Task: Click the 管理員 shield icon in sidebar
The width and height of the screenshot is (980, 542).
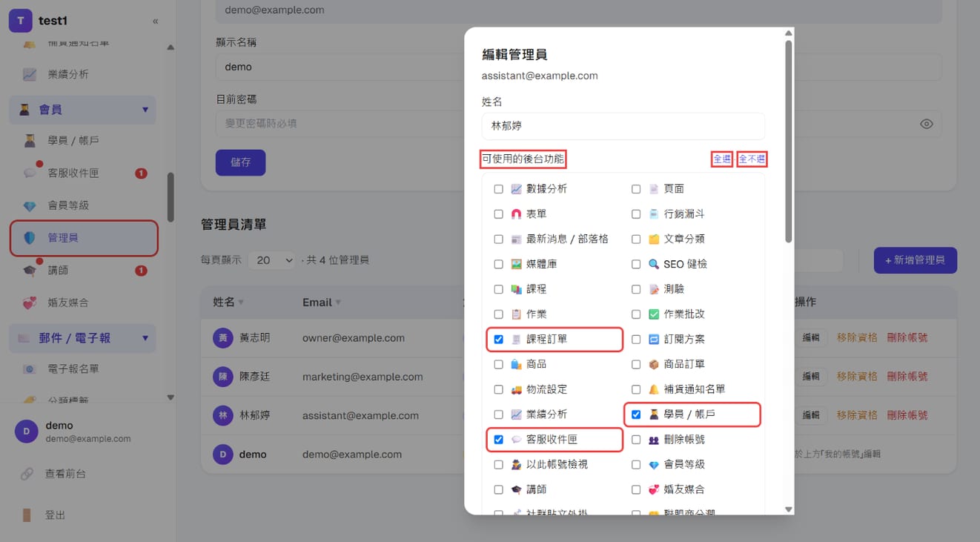Action: pyautogui.click(x=30, y=238)
